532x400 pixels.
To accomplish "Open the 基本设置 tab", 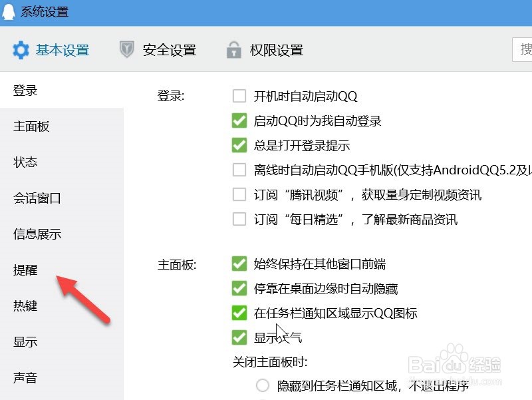I will [51, 50].
